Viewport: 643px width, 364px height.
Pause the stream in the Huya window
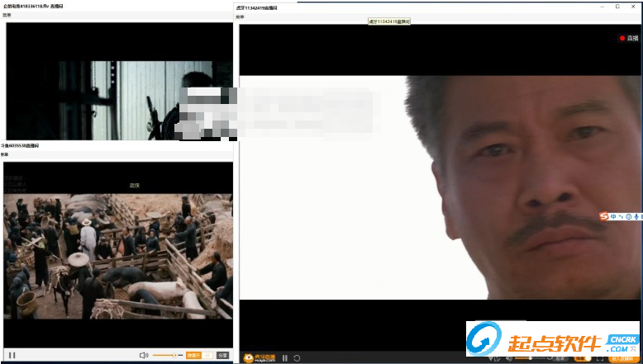pyautogui.click(x=284, y=358)
